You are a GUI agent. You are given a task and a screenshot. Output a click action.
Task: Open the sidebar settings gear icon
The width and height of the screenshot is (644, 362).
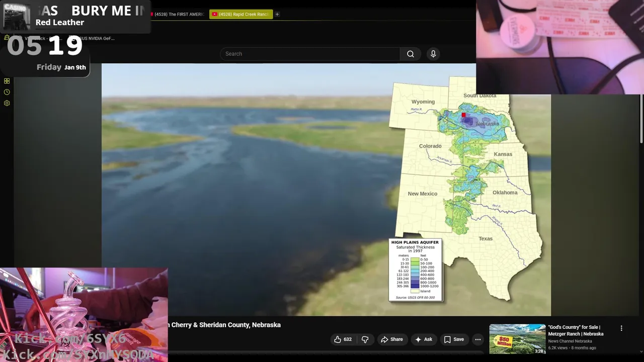click(x=7, y=103)
